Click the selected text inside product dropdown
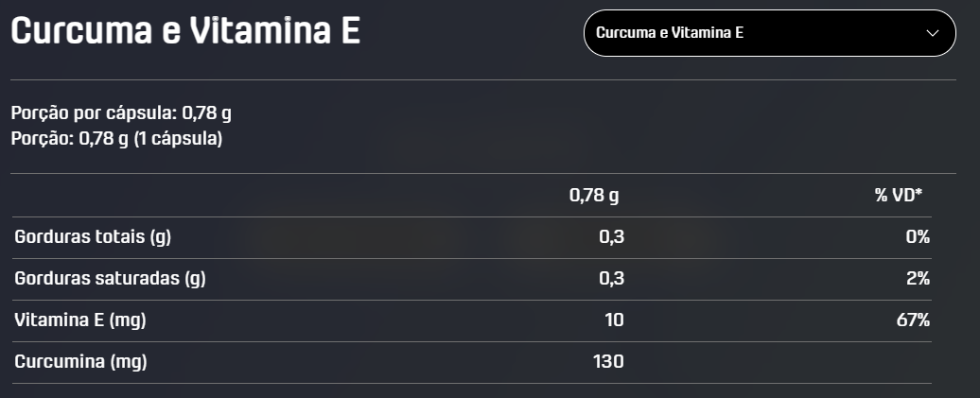 [x=670, y=33]
